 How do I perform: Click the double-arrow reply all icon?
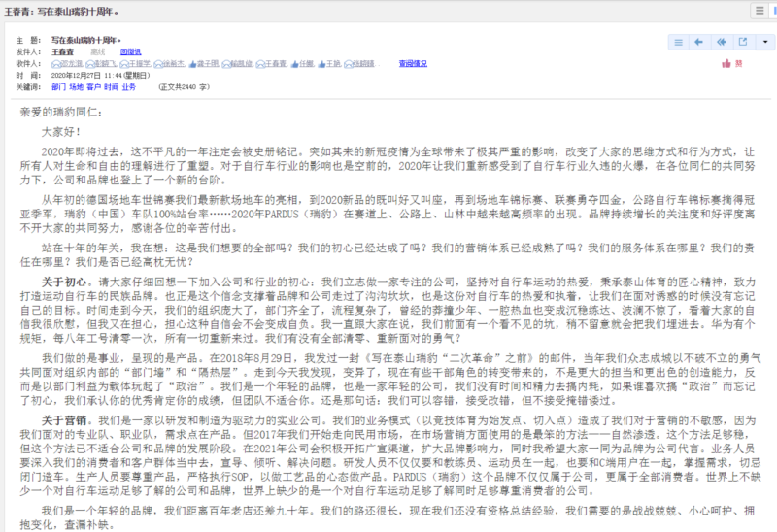[x=721, y=42]
